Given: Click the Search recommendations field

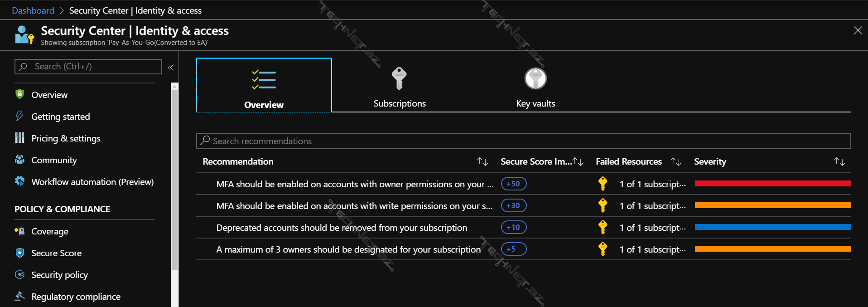Looking at the screenshot, I should tap(523, 141).
